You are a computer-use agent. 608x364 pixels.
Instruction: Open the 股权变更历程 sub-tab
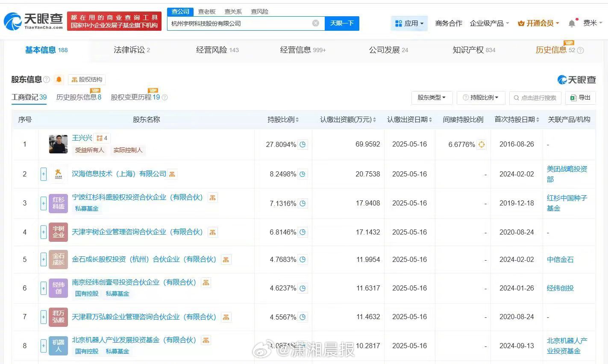tap(135, 97)
